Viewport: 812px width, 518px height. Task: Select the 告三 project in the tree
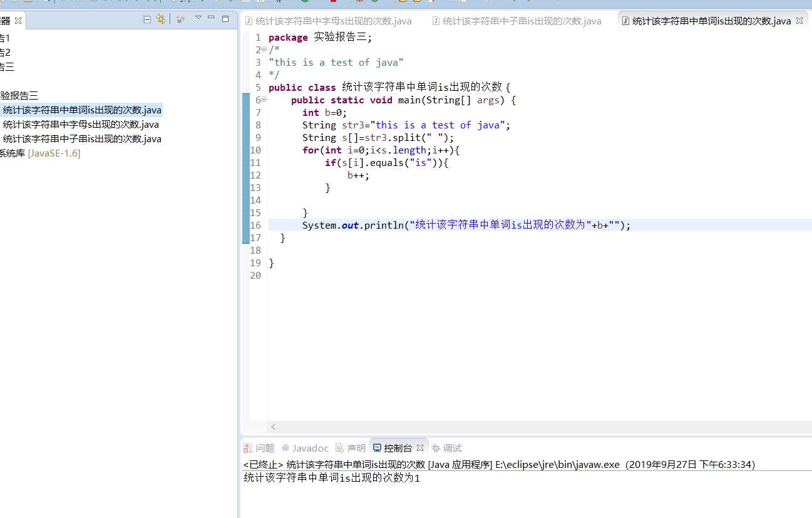tap(7, 67)
